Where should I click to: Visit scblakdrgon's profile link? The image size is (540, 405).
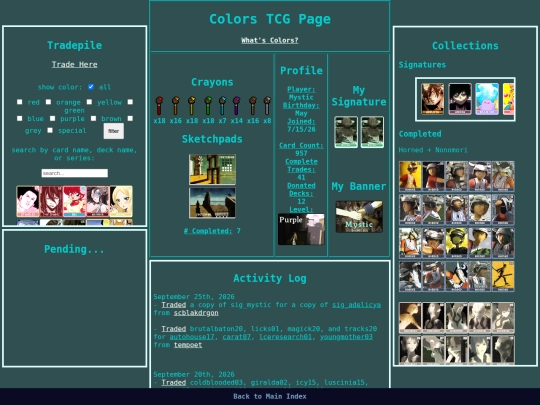[196, 313]
